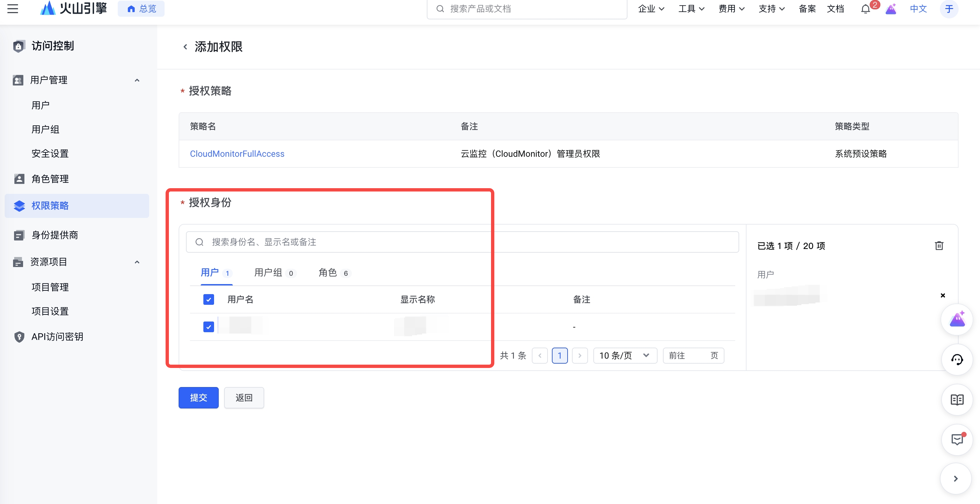The width and height of the screenshot is (980, 504).
Task: Open the CloudMonitorFullAccess policy link
Action: click(x=237, y=154)
